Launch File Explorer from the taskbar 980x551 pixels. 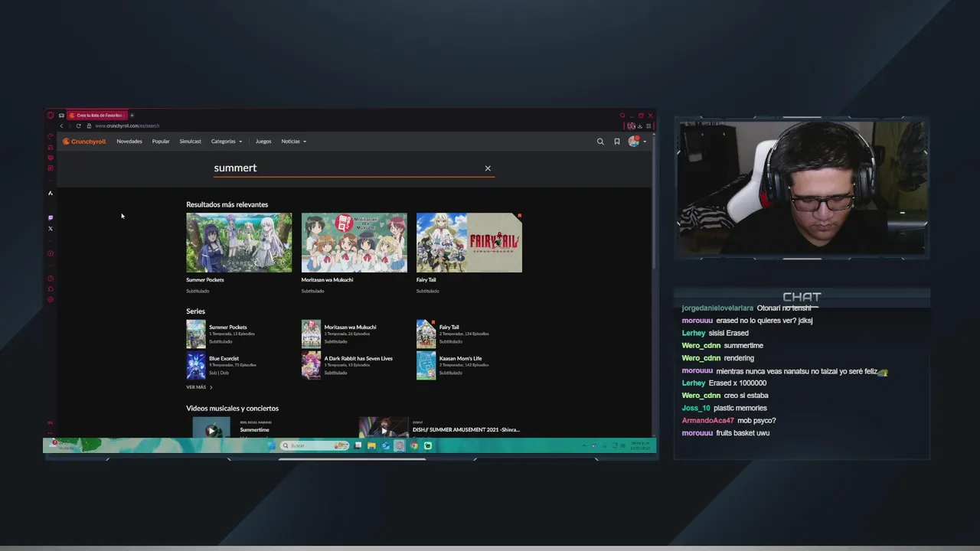pos(371,445)
